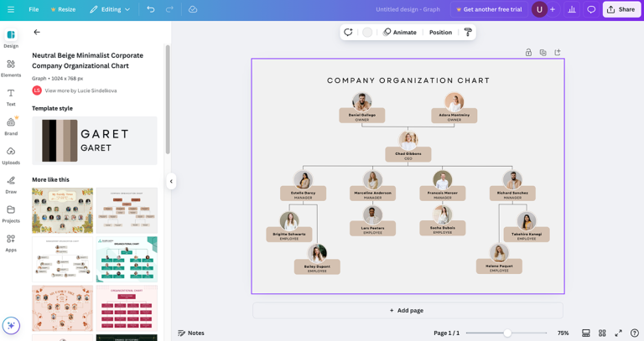Open the Resize option
The height and width of the screenshot is (341, 644).
click(63, 9)
